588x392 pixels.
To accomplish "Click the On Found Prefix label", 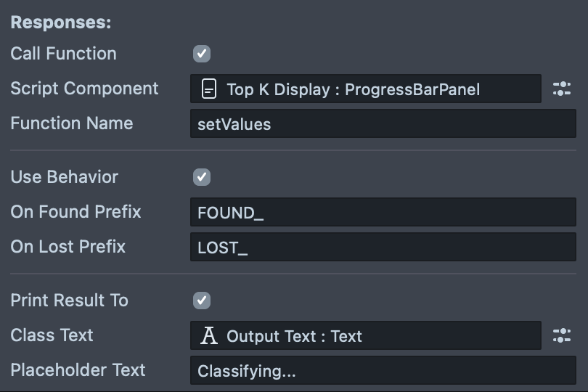I will tap(75, 212).
